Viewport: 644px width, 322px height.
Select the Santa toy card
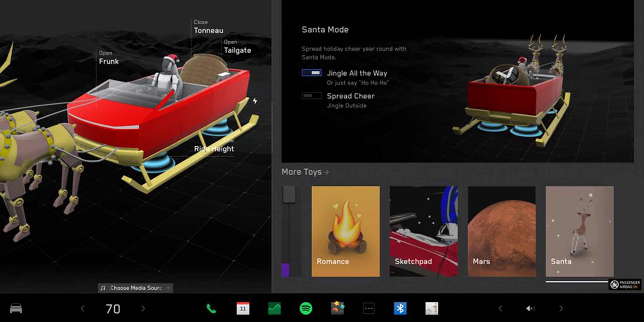click(x=580, y=231)
